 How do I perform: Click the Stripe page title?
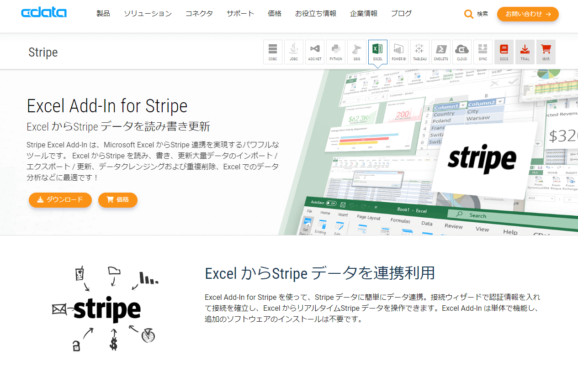[x=43, y=52]
